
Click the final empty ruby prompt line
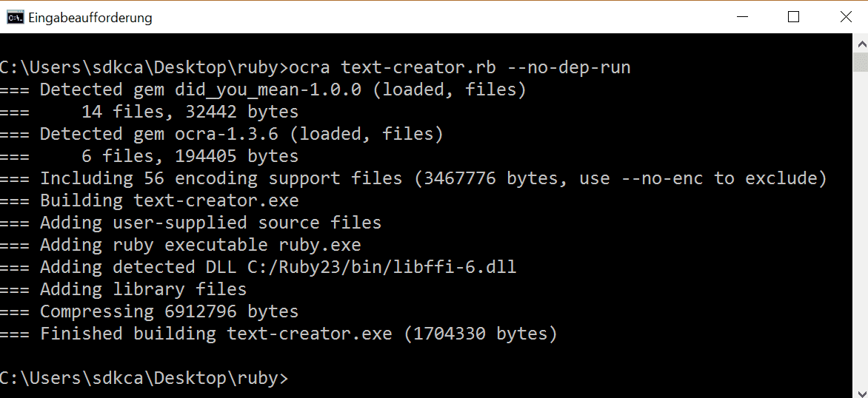point(144,378)
